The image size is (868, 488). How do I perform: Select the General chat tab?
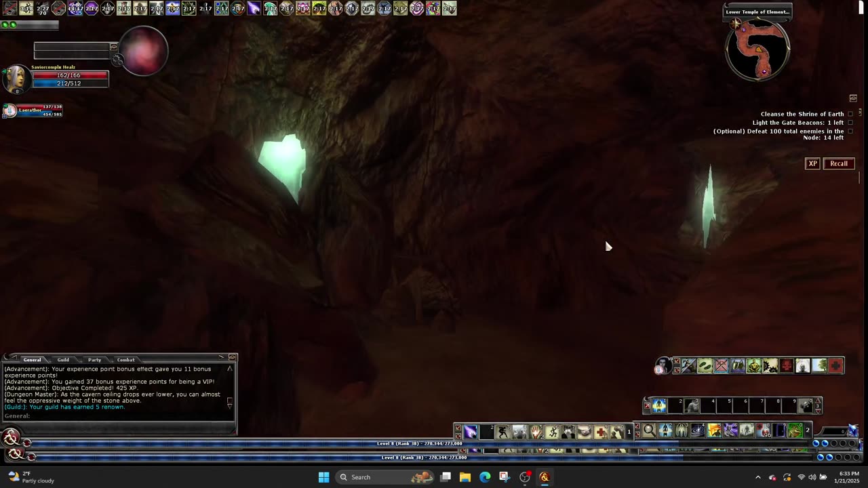(32, 360)
